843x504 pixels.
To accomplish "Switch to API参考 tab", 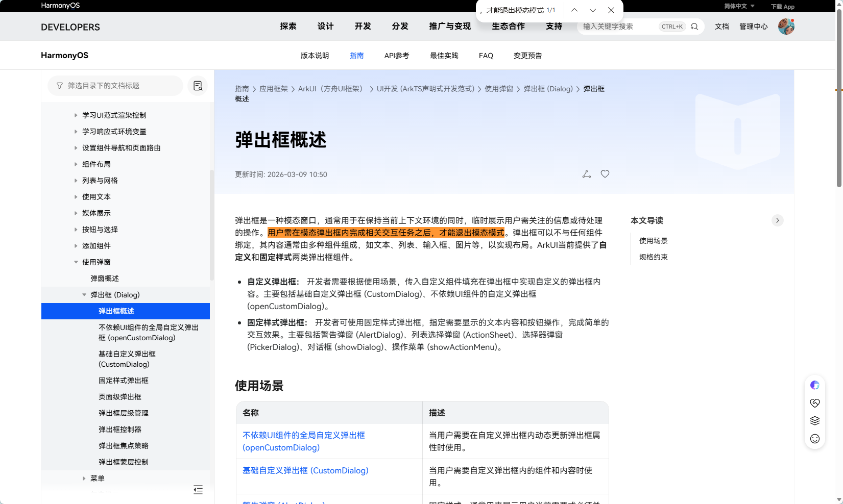I will pyautogui.click(x=397, y=56).
